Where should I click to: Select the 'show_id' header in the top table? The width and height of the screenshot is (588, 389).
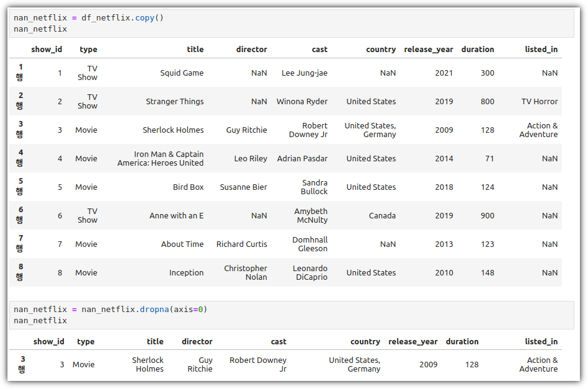tap(47, 49)
